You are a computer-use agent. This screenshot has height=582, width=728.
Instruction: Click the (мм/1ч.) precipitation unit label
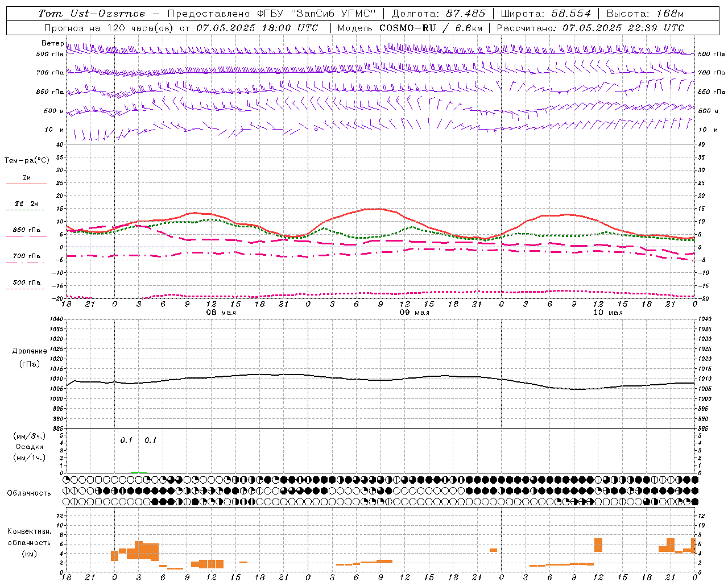(x=30, y=458)
